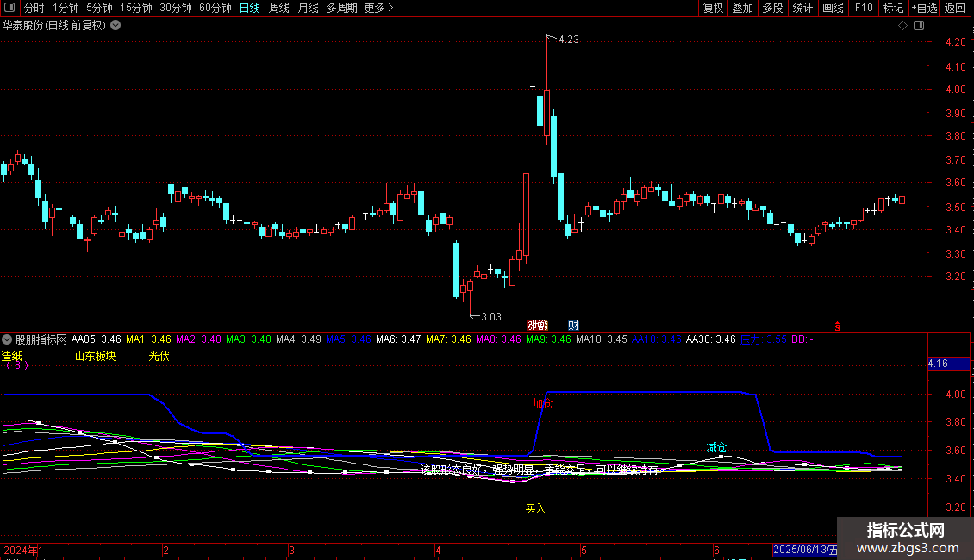Click the 叠加 overlay button
Screen dimensions: 974x560
(x=742, y=8)
